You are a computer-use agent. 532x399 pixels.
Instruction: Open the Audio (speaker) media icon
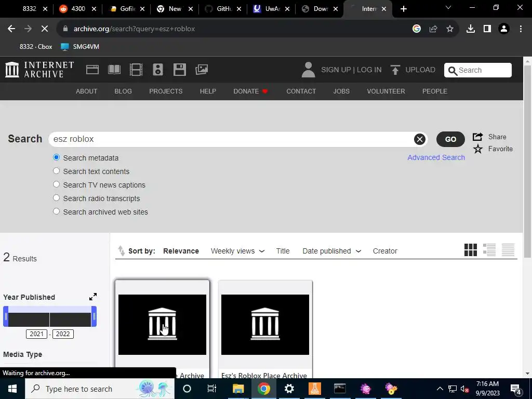[x=158, y=70]
